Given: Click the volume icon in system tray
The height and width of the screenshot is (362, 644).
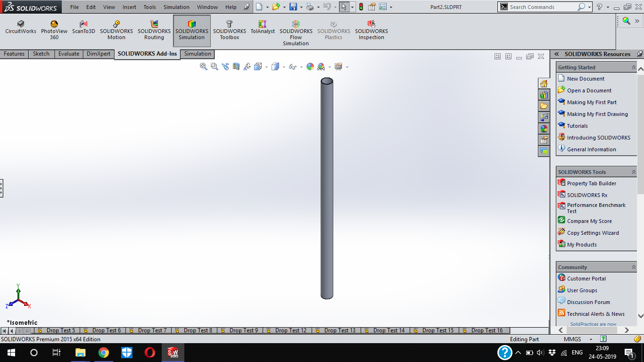Looking at the screenshot, I should [540, 353].
